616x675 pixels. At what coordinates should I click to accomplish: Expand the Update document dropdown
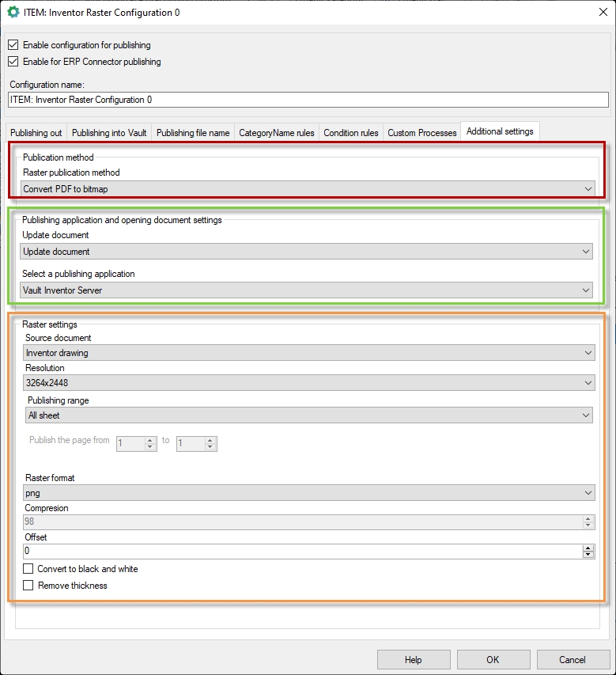click(307, 252)
